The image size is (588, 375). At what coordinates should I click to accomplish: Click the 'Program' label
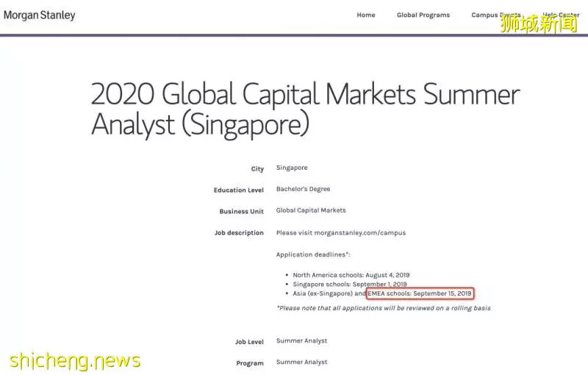[x=250, y=363]
